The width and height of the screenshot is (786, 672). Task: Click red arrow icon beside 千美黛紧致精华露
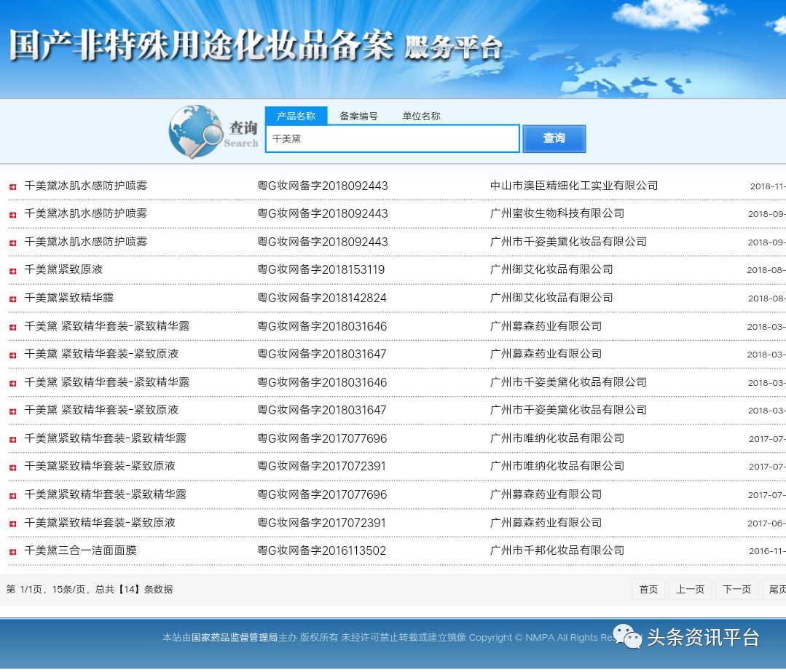(13, 299)
